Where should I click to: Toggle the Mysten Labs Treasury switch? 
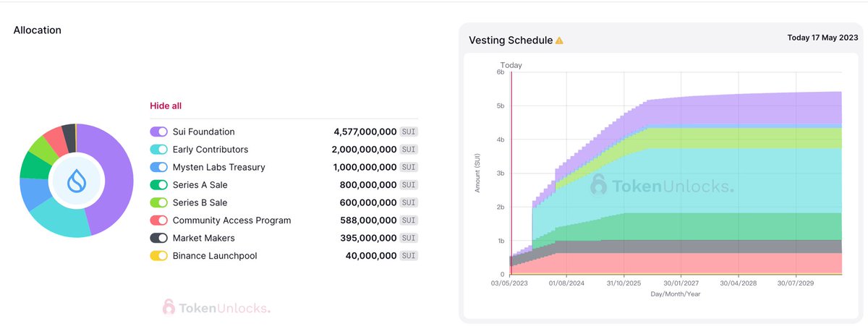[158, 167]
